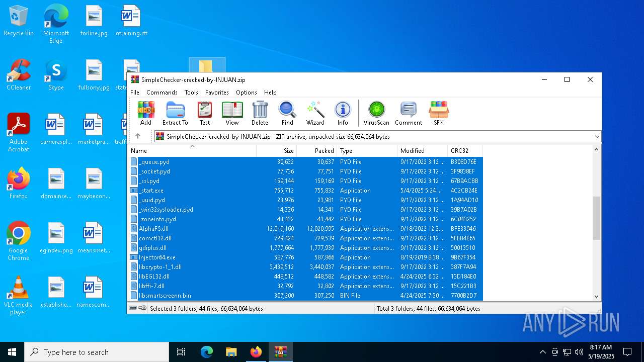
Task: Create SFX archive
Action: pyautogui.click(x=439, y=113)
